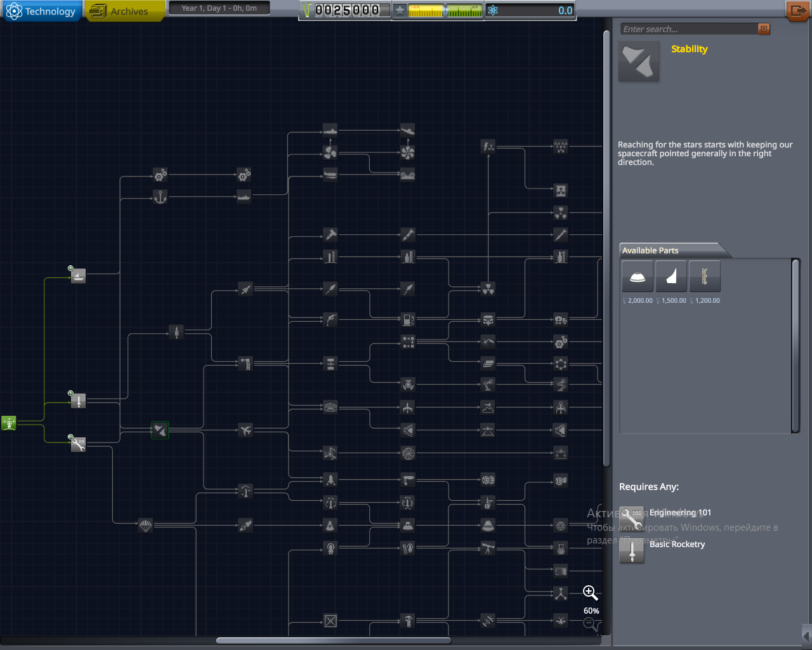Select the molecule-shaped node above zoom button
The width and height of the screenshot is (812, 650).
561,594
